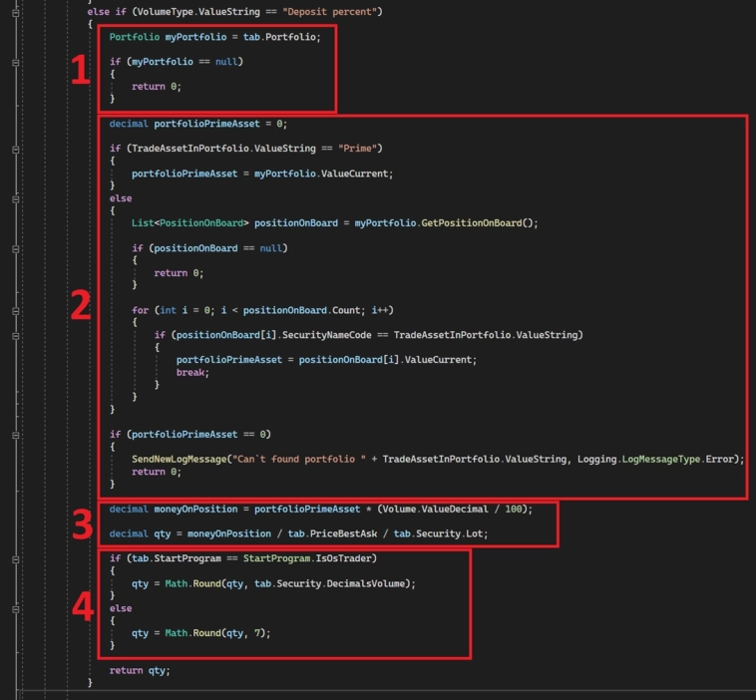
Task: Fold the 'if (positionOnBoard[i].SecurityNameCode' block
Action: 15,335
